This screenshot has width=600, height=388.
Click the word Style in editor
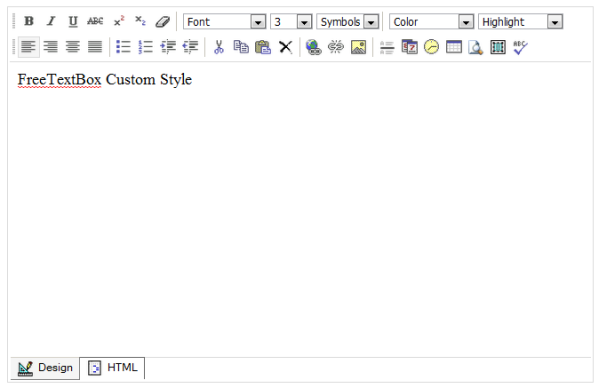pos(176,80)
